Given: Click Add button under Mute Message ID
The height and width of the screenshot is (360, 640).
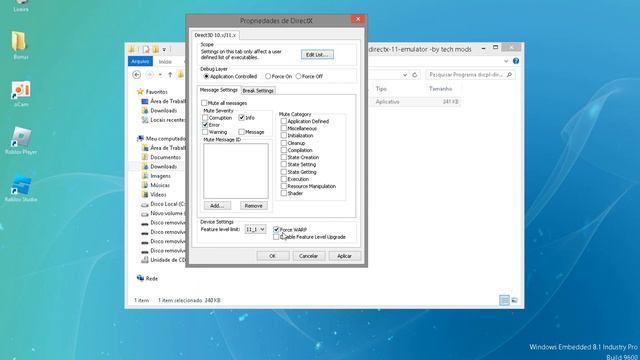Looking at the screenshot, I should point(217,206).
